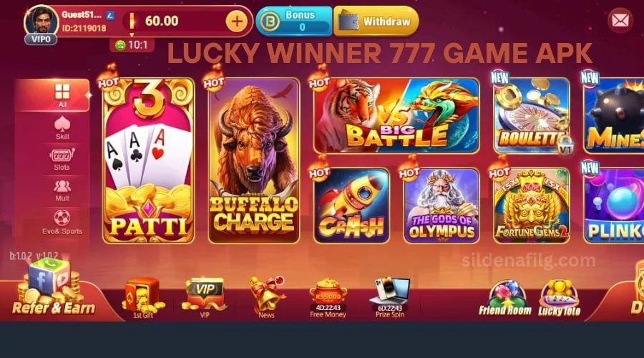Open the Lucky loto icon
644x358 pixels.
pyautogui.click(x=560, y=299)
